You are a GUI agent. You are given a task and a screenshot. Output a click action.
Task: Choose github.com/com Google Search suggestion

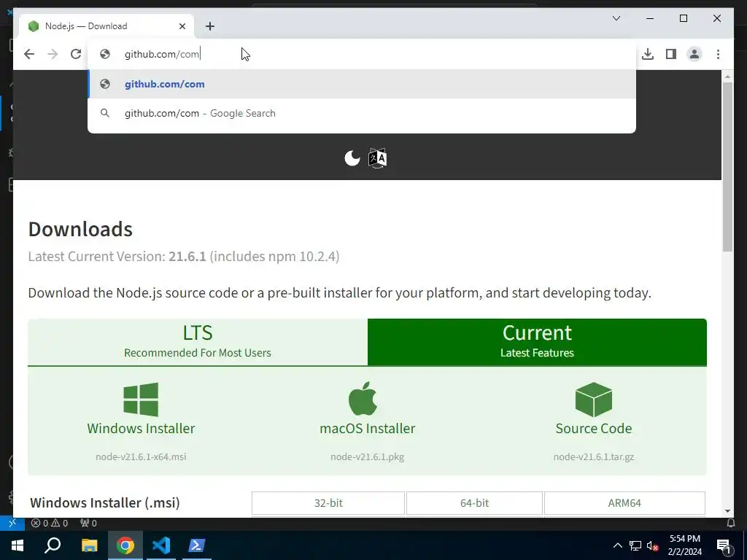point(362,113)
